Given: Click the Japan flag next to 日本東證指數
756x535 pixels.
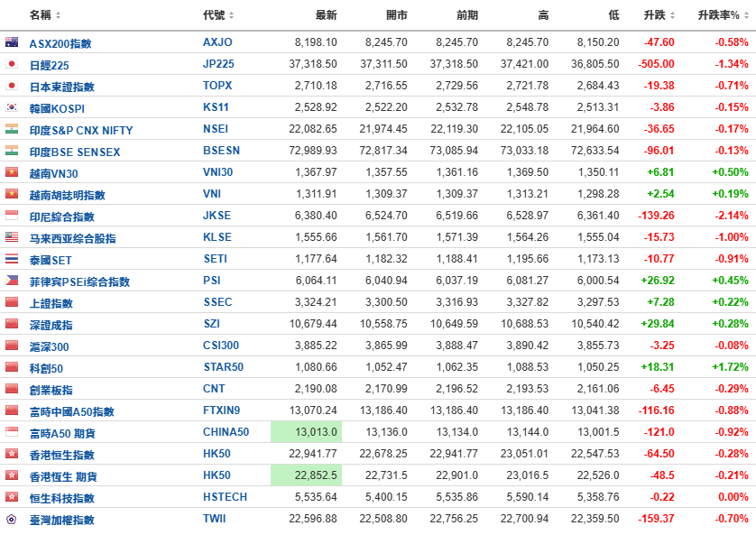Looking at the screenshot, I should click(12, 86).
